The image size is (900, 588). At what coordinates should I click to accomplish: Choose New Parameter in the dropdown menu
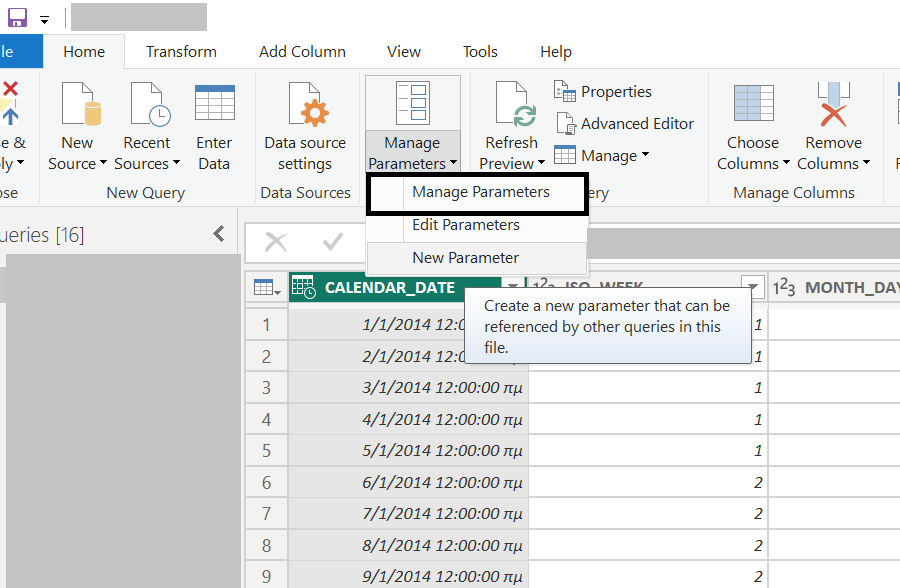tap(477, 258)
